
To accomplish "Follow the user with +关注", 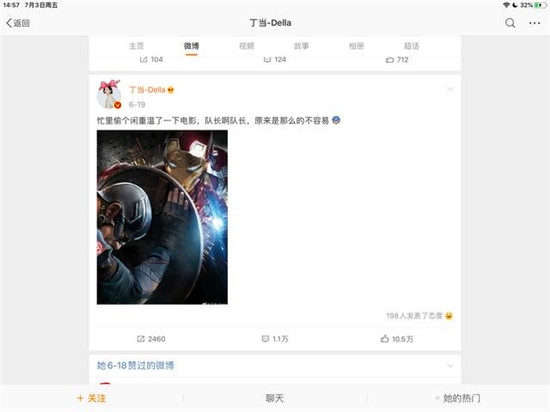I will click(92, 398).
